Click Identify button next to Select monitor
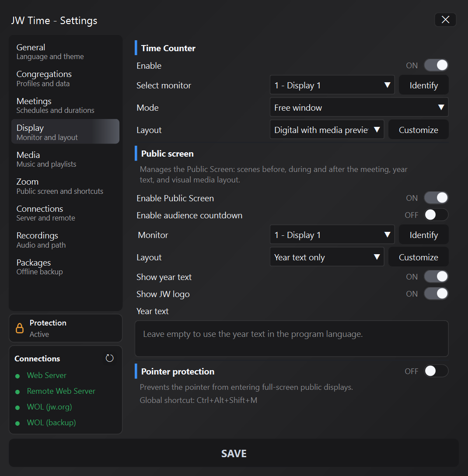 point(424,85)
